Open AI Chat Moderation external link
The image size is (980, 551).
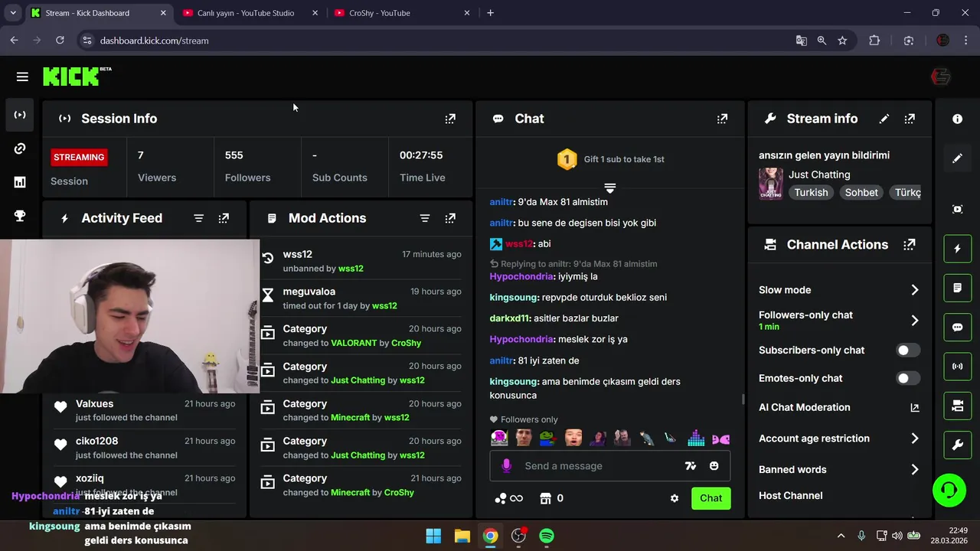(x=914, y=408)
